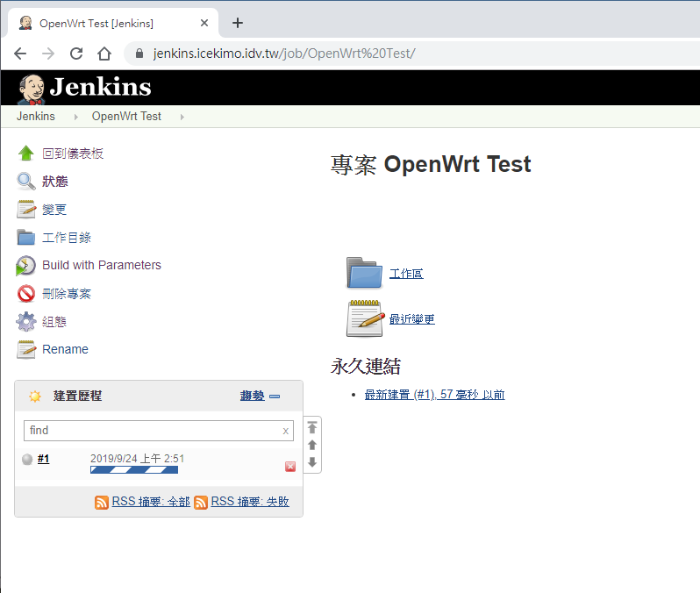Click the Jenkins butler logo in header
Screen dimensions: 700x593
click(x=32, y=89)
